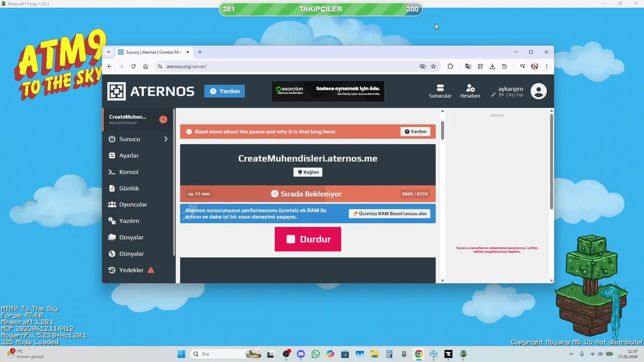Click the Bağlan connect button
644x362 pixels.
308,172
